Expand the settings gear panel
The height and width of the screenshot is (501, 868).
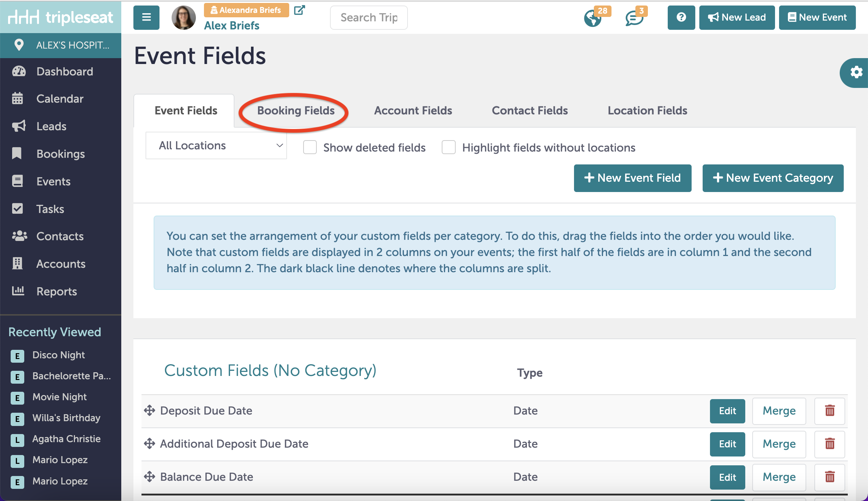[856, 72]
